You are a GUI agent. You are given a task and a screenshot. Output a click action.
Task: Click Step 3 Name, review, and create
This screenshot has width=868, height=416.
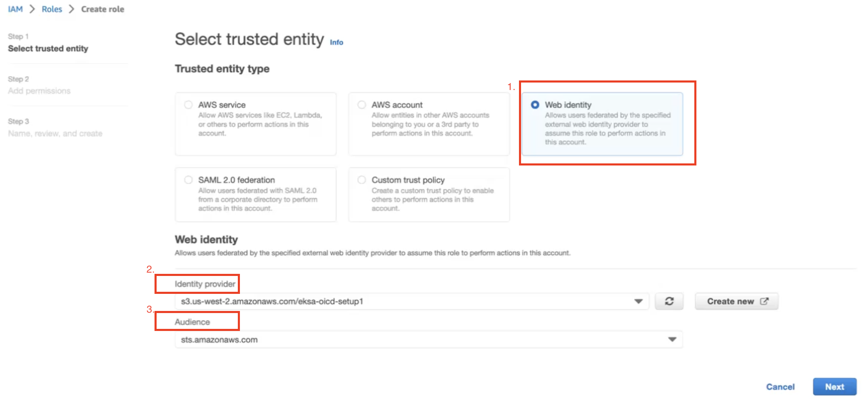tap(55, 133)
